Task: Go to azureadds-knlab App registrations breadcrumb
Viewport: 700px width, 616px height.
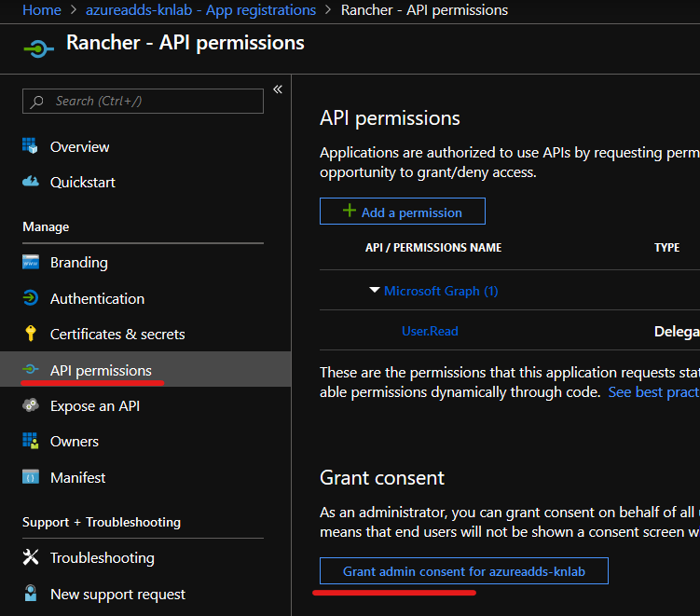Action: 201,10
